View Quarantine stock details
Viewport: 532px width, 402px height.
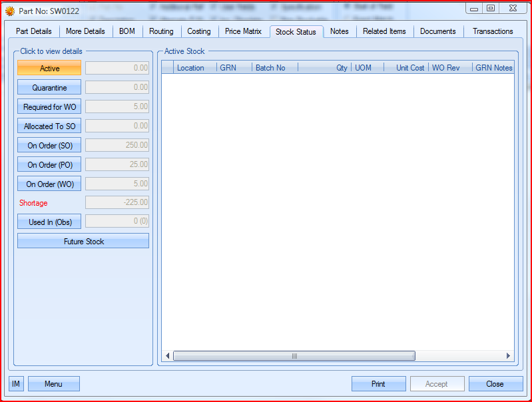pos(49,88)
